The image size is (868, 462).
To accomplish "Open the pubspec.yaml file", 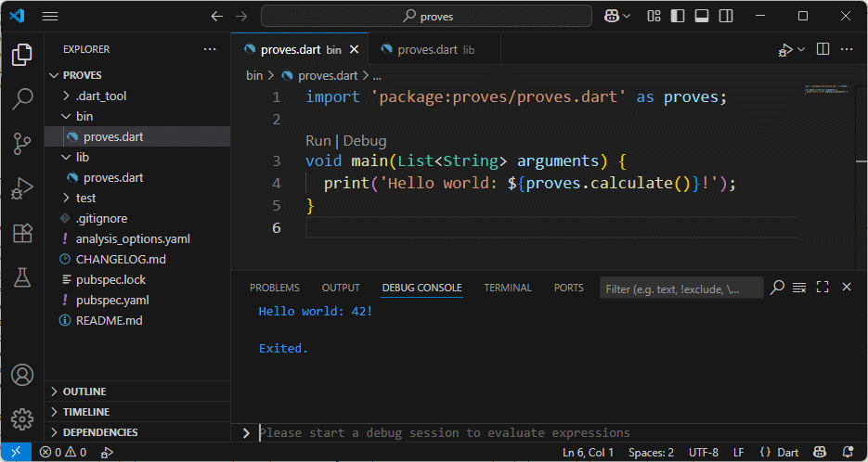I will click(x=136, y=300).
